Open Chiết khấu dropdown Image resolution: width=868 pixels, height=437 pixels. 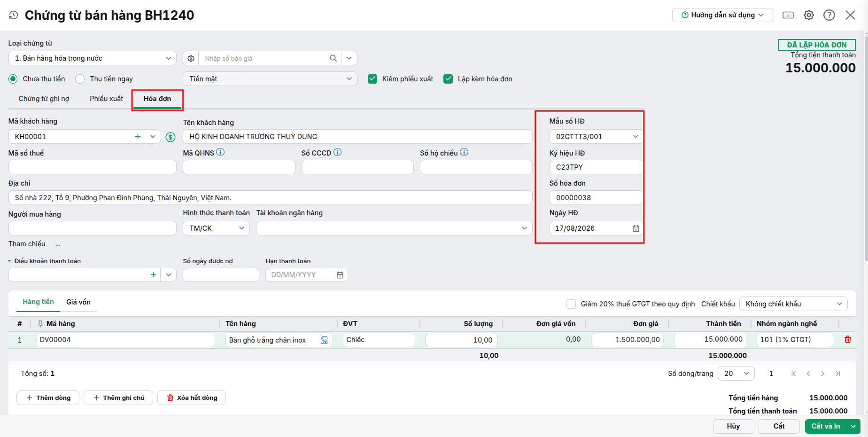793,304
